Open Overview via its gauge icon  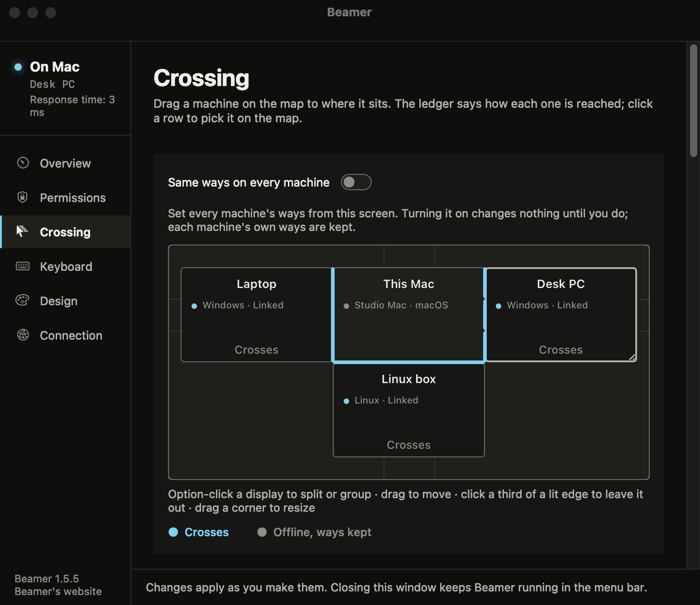click(23, 163)
